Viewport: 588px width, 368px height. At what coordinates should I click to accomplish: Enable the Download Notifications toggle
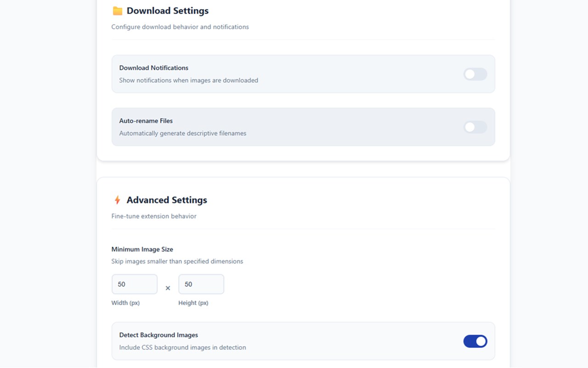point(475,74)
